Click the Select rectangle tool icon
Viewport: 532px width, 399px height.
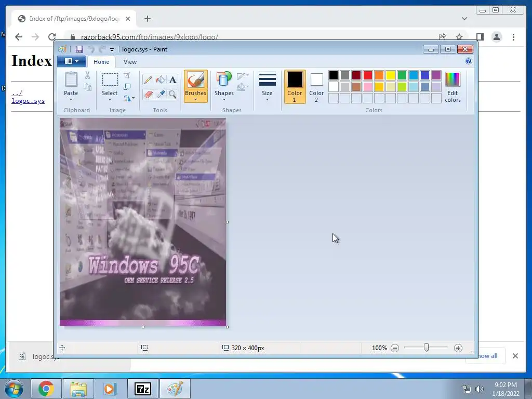110,79
